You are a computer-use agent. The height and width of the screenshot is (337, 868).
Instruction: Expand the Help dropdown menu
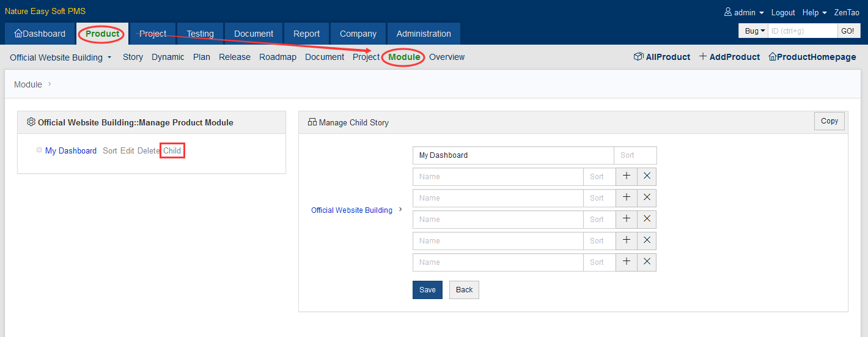point(814,12)
